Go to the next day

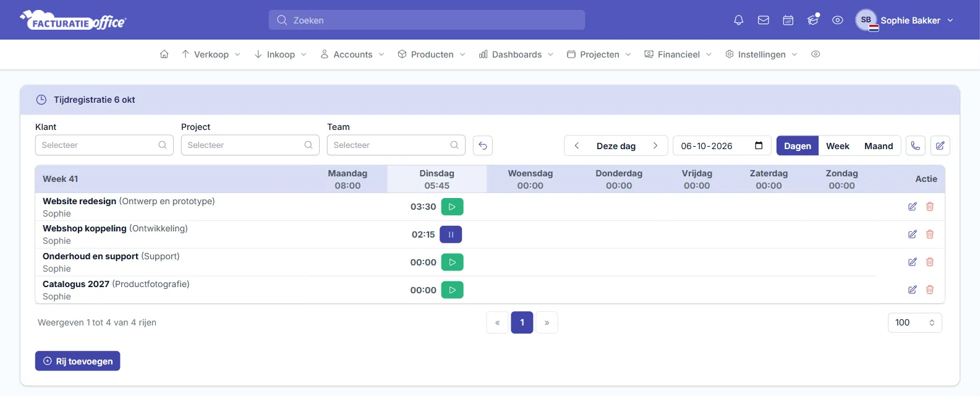click(655, 146)
